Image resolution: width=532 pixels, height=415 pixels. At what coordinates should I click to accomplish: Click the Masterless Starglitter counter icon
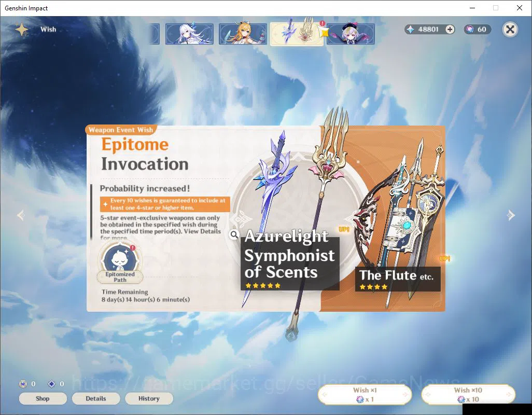click(x=23, y=384)
